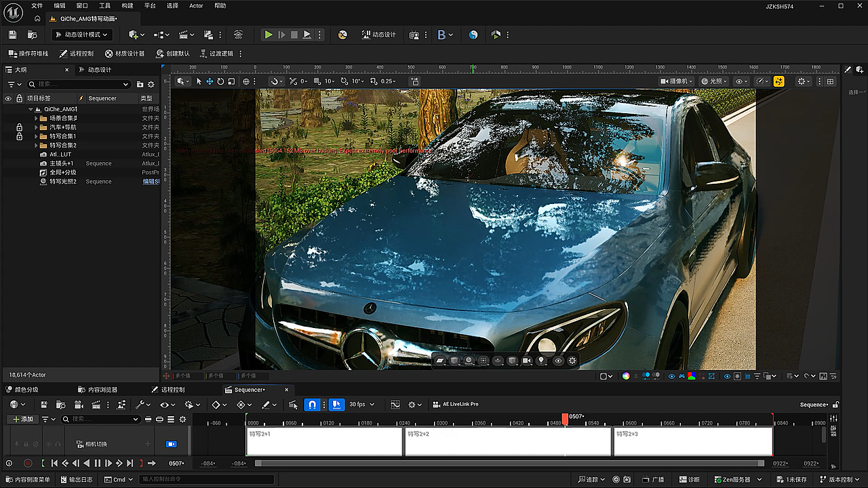The image size is (868, 488).
Task: Jump to sequence start in transport controls
Action: pos(54,464)
